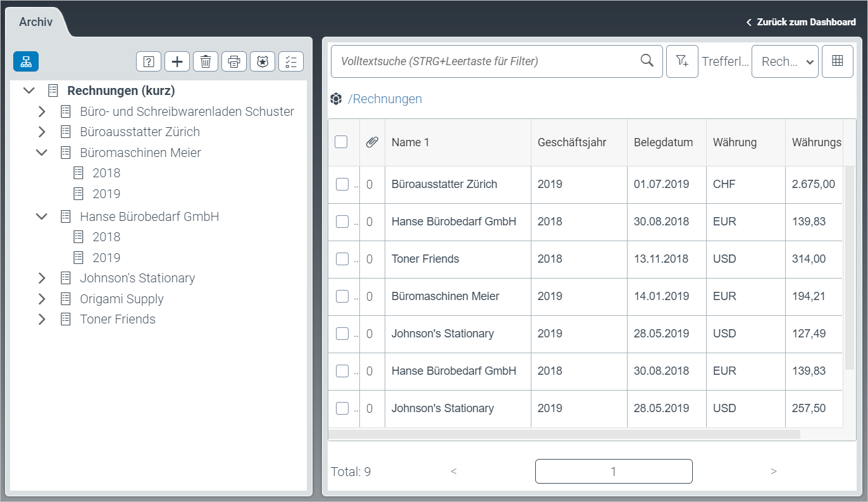
Task: Click the trash can delete icon
Action: [206, 61]
